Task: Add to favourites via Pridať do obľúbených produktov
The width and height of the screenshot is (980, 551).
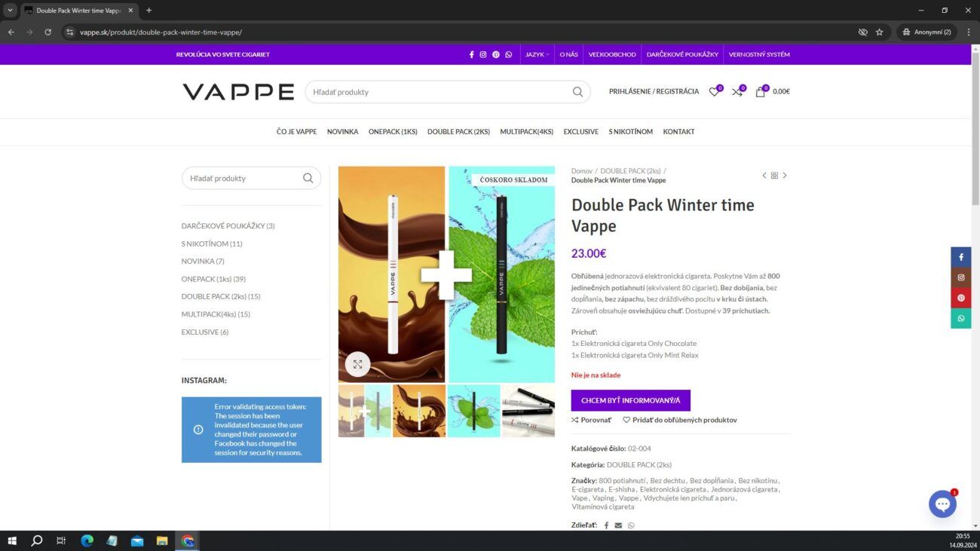Action: 680,420
